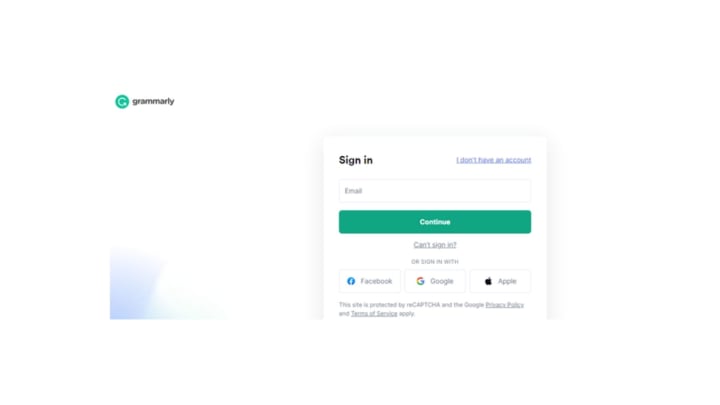Open the Google Privacy Policy link
This screenshot has height=405, width=720.
click(x=505, y=305)
